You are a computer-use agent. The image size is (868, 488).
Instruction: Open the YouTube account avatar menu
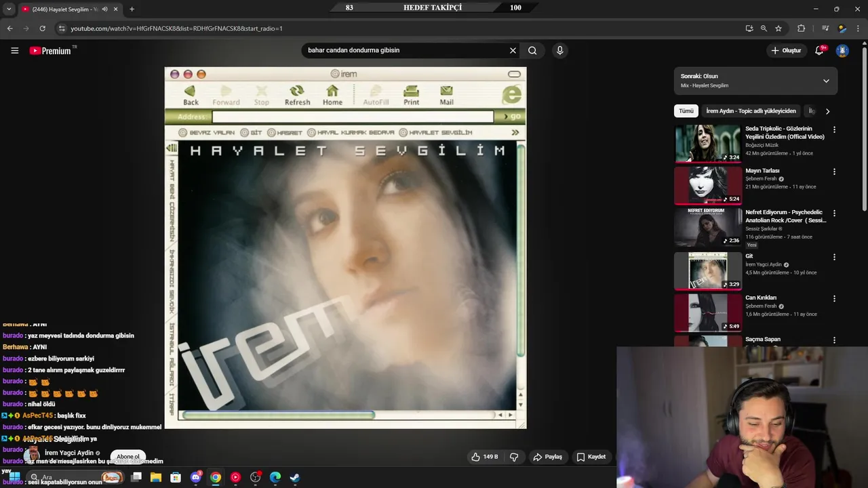coord(842,50)
